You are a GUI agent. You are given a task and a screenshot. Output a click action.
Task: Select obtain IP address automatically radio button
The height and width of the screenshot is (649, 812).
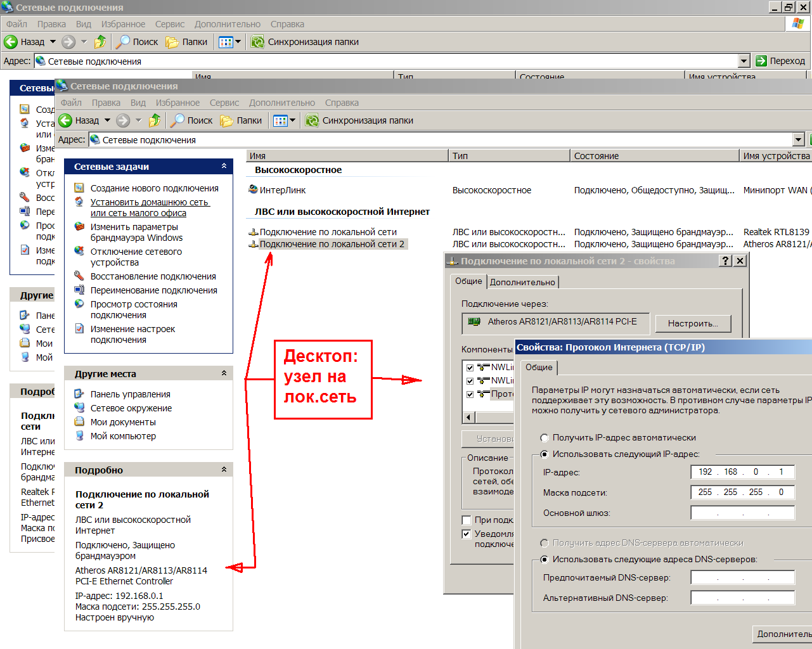pyautogui.click(x=544, y=438)
